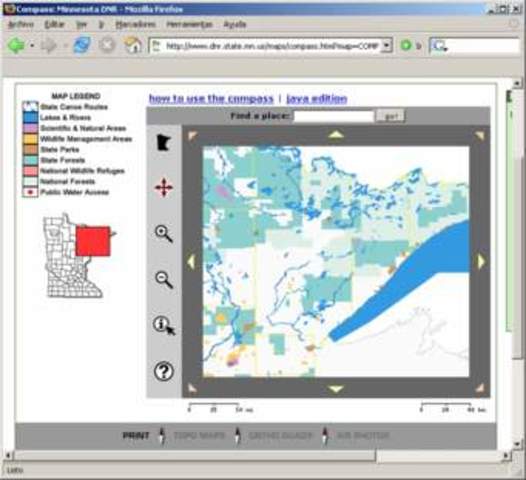
Task: Click Firefox forward arrow button
Action: 49,45
